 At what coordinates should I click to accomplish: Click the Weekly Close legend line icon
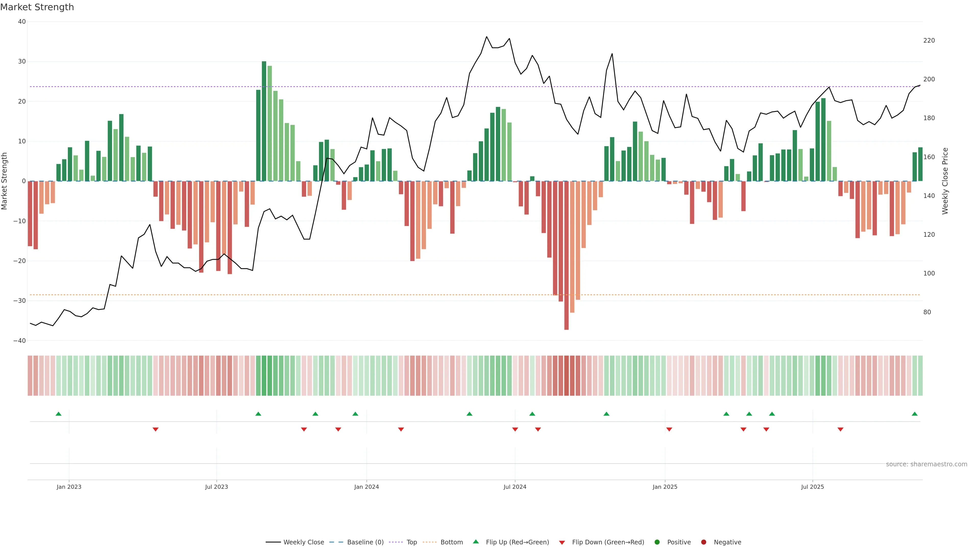[273, 542]
